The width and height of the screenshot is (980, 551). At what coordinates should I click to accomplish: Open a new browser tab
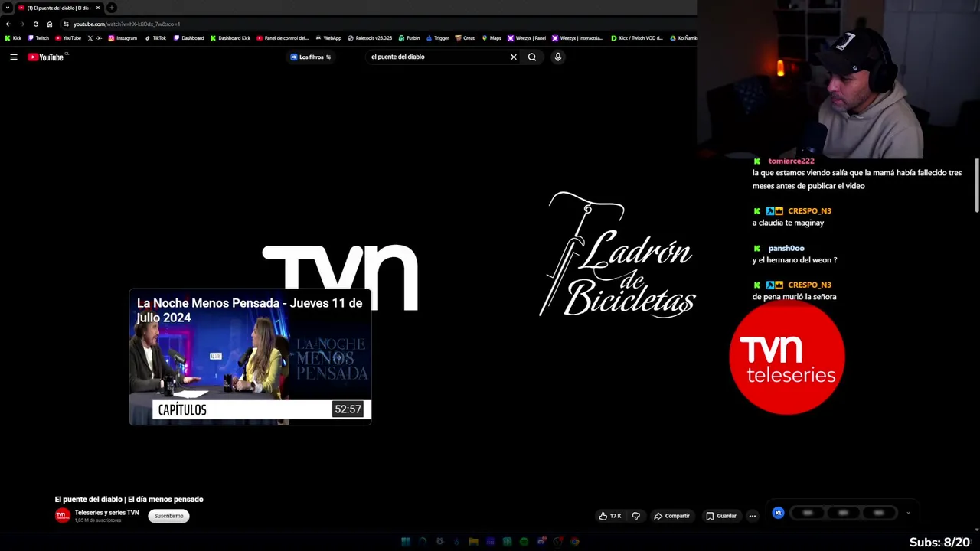tap(112, 8)
